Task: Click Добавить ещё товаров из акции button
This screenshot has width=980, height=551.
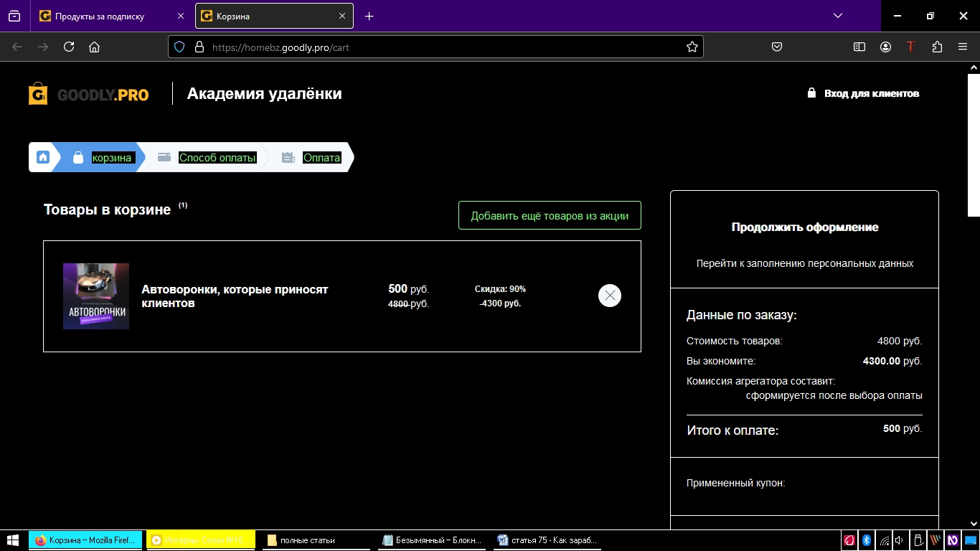Action: [550, 215]
